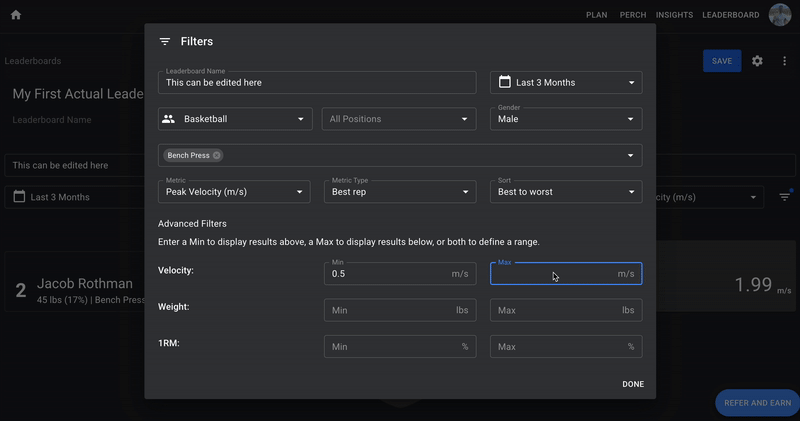Click the home icon in top bar
Screen dimensions: 800x421
(x=16, y=15)
